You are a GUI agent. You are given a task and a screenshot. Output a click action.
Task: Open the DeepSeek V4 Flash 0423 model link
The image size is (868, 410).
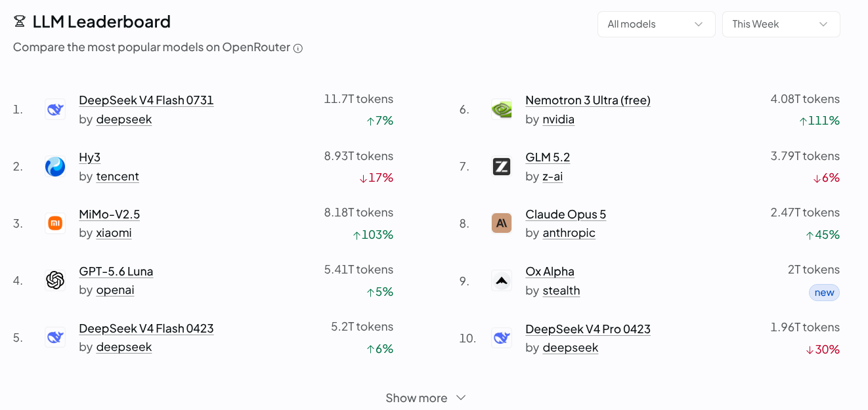(x=146, y=329)
